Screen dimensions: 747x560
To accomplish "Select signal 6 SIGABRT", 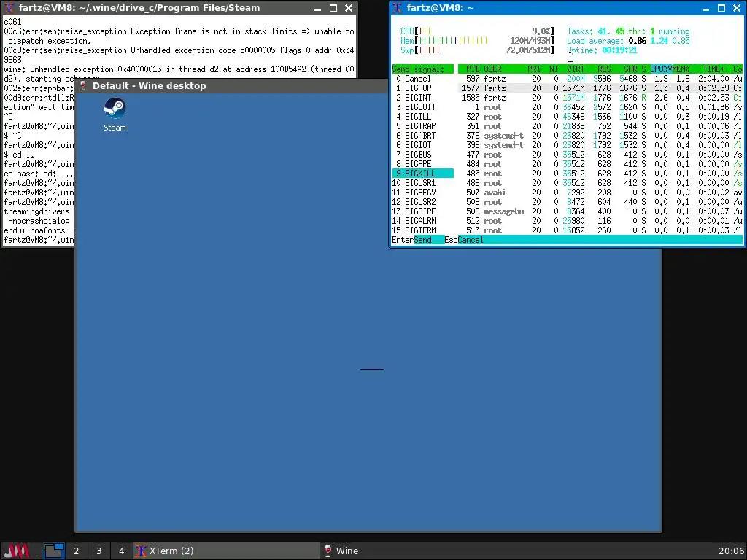I will 422,136.
